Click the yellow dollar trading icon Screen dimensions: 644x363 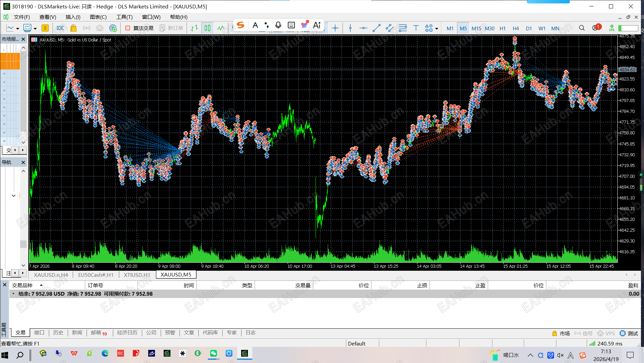pyautogui.click(x=45, y=28)
